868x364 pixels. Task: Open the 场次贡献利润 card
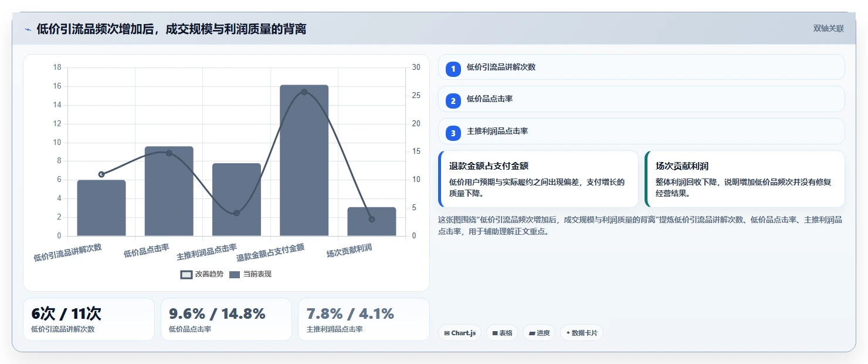[x=745, y=179]
